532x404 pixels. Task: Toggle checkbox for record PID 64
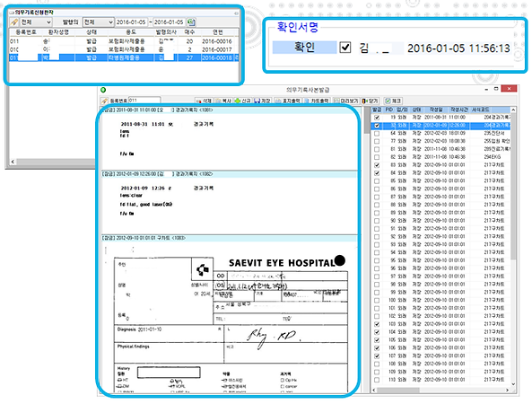(x=377, y=134)
